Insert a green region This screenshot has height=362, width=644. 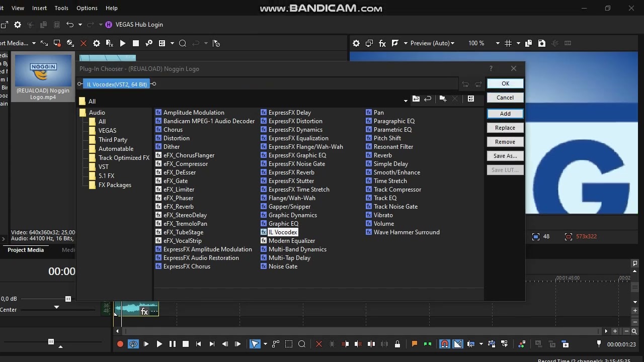click(x=428, y=344)
